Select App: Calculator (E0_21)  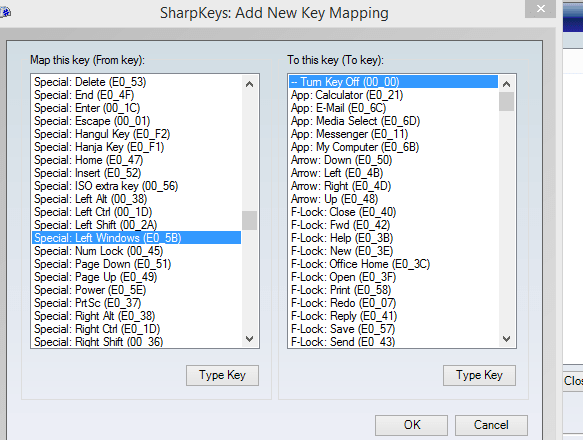[393, 95]
